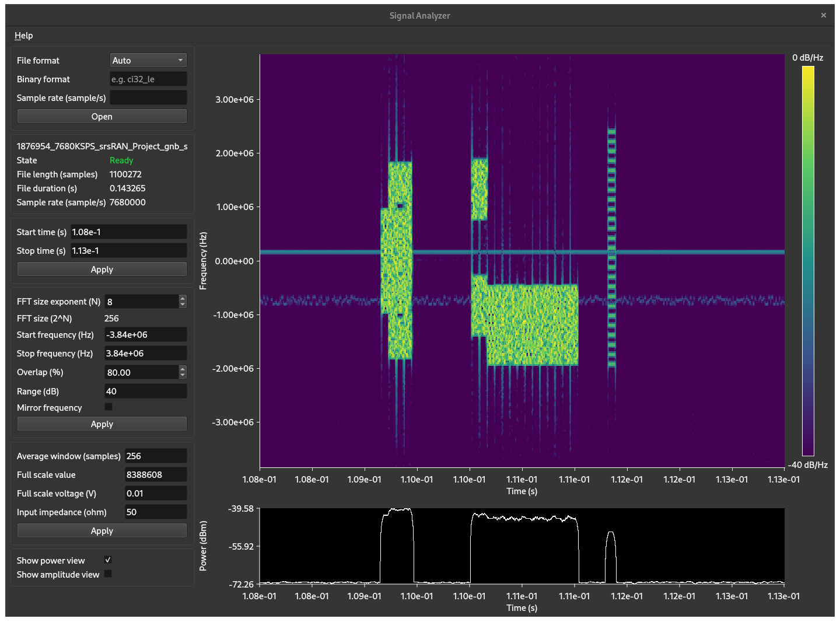Enable Mirror frequency
The width and height of the screenshot is (840, 622).
click(x=108, y=407)
